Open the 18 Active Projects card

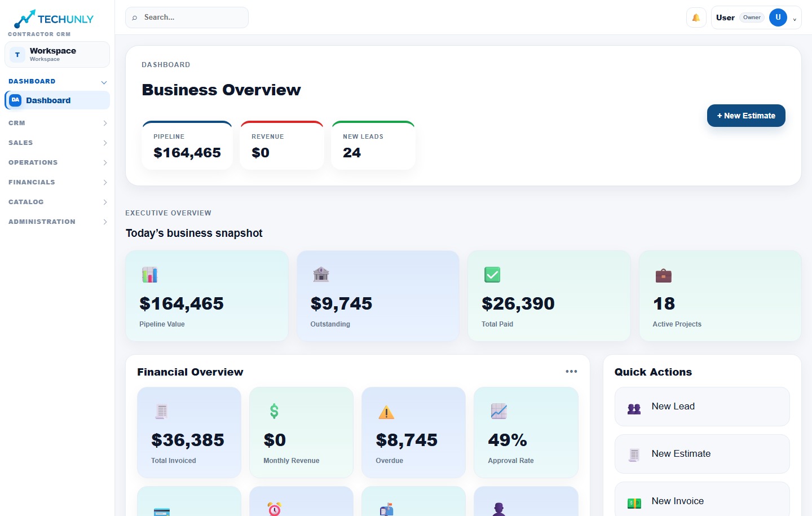720,296
